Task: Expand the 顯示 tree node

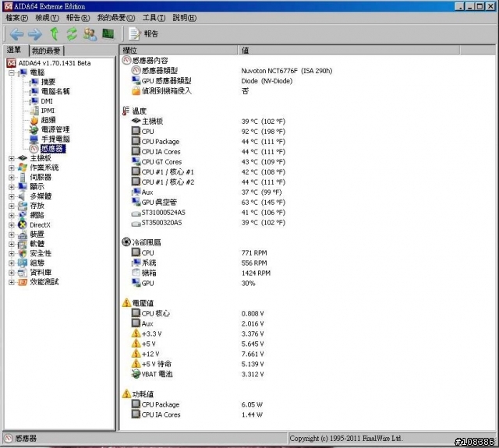Action: pos(12,187)
